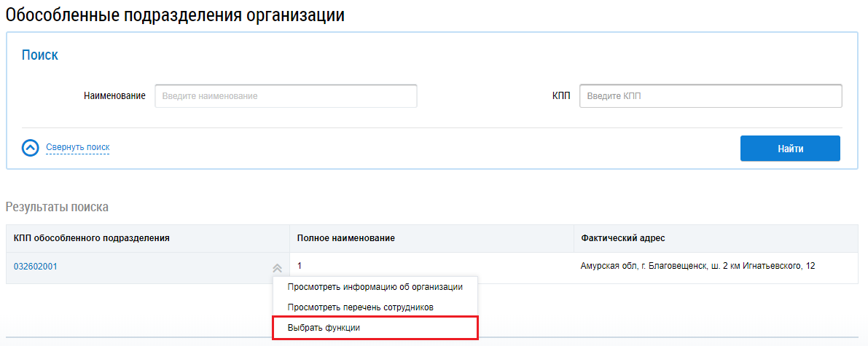Click the 'КПП обособленного подразделения' column header
Viewport: 868px width, 346px height.
click(x=92, y=238)
